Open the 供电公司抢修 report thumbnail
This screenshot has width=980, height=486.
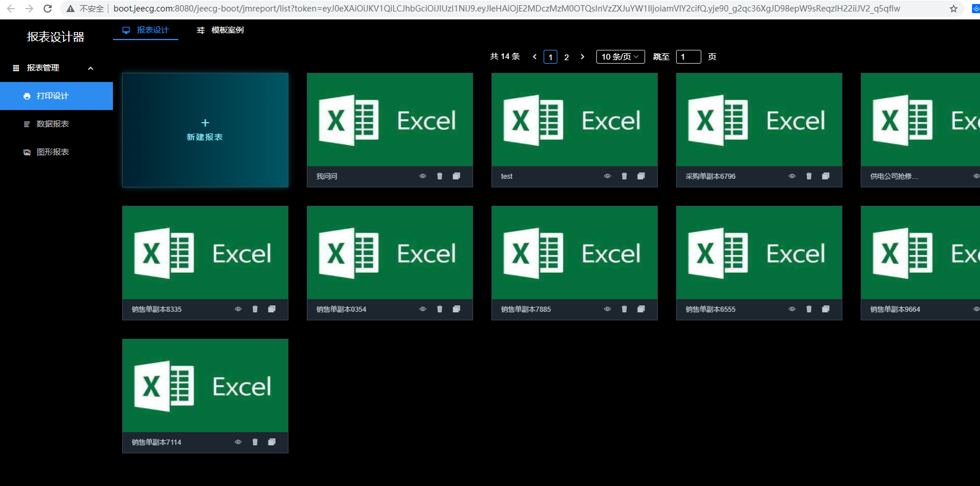(920, 120)
